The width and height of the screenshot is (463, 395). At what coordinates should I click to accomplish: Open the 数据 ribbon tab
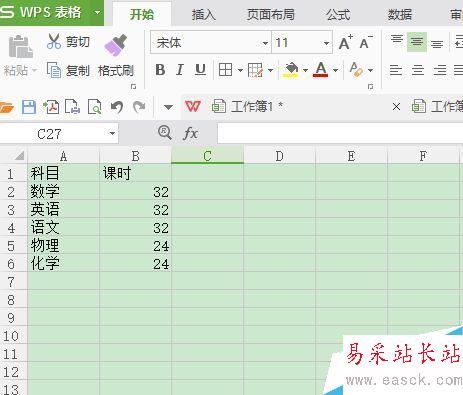pos(400,15)
